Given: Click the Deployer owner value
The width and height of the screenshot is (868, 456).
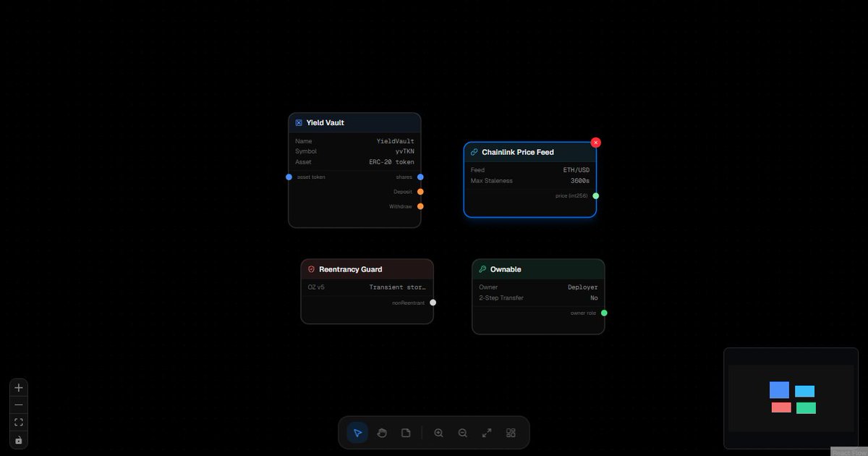Looking at the screenshot, I should (583, 287).
